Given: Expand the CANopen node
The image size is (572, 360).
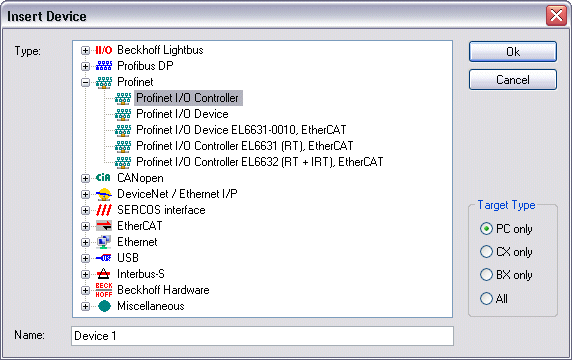Looking at the screenshot, I should (x=85, y=178).
